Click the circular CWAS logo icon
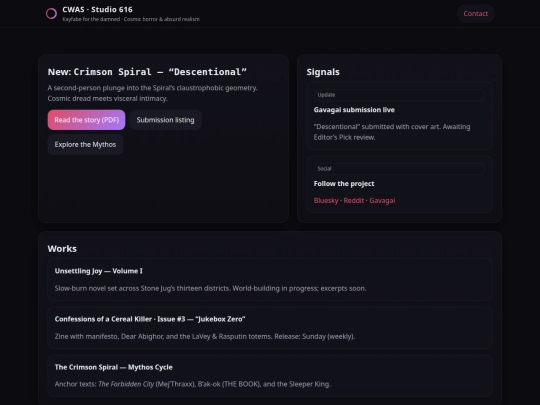Image resolution: width=540 pixels, height=405 pixels. 51,13
